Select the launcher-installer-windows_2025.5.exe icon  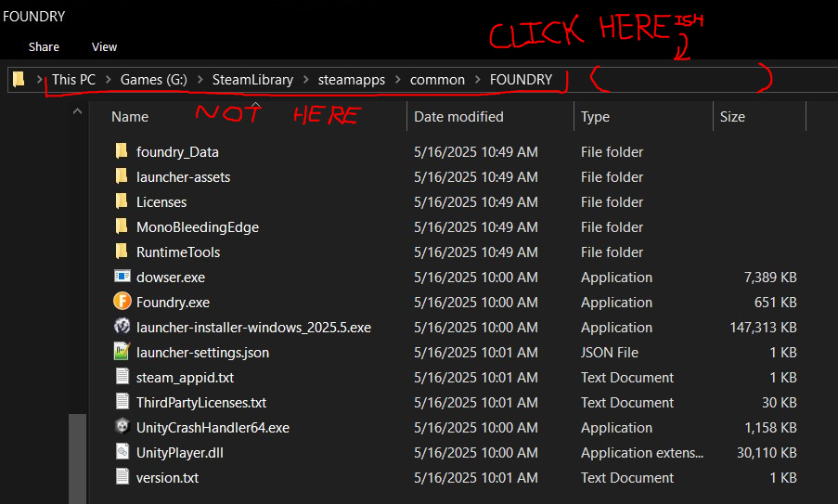tap(122, 326)
